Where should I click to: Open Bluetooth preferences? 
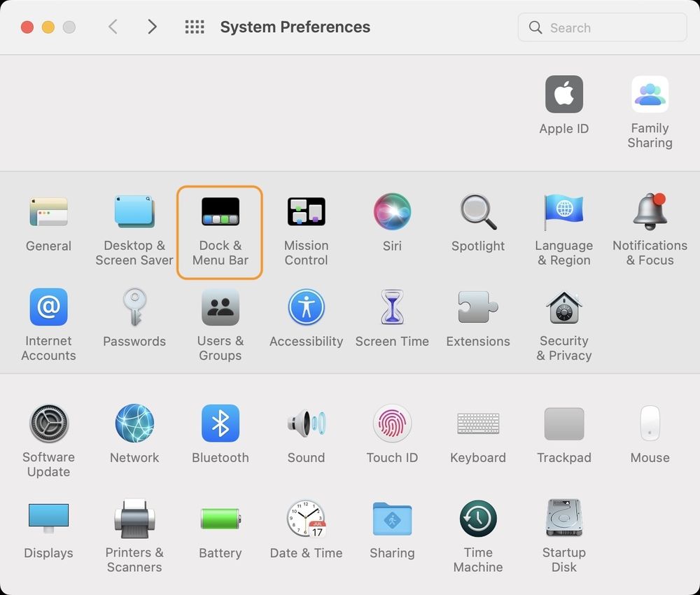220,423
